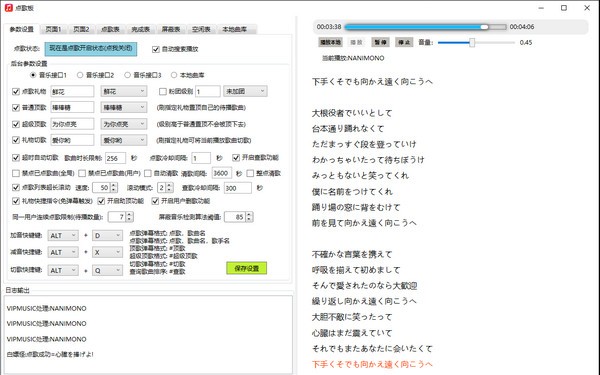Viewport: 600px width, 375px height.
Task: Open the 为你点亮 gift dropdown
Action: pyautogui.click(x=124, y=124)
